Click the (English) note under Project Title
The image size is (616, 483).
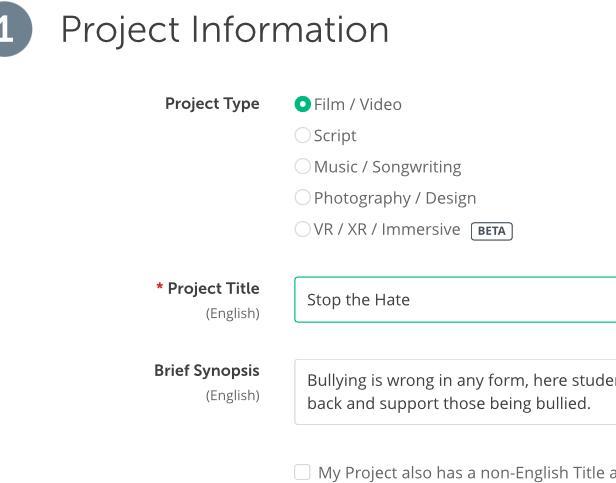pos(233,313)
